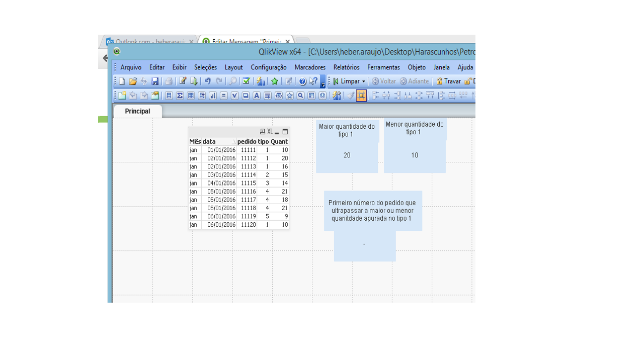Viewport: 644px width, 362px height.
Task: Click the redo arrow icon
Action: 219,81
